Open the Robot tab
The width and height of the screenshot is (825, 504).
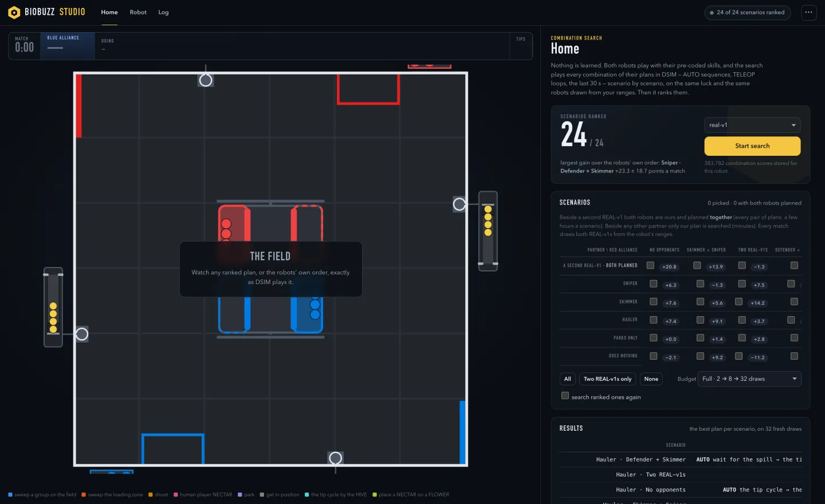pyautogui.click(x=138, y=12)
